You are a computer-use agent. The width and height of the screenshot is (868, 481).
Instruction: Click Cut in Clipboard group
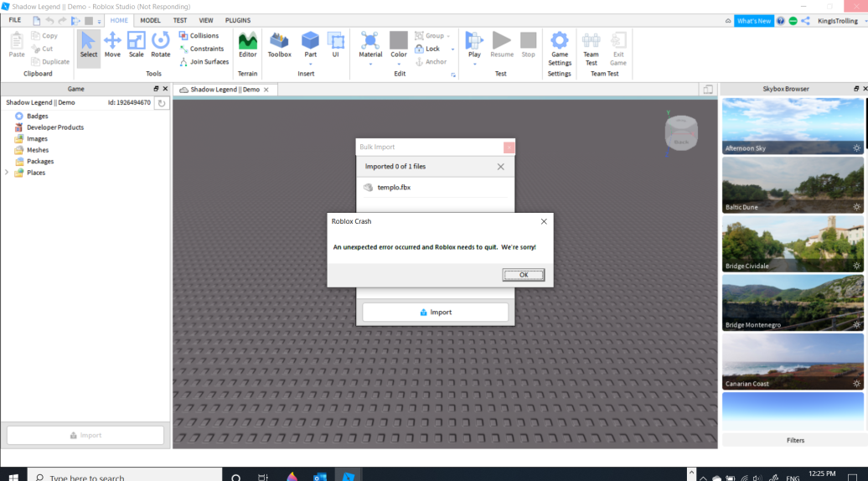[42, 49]
